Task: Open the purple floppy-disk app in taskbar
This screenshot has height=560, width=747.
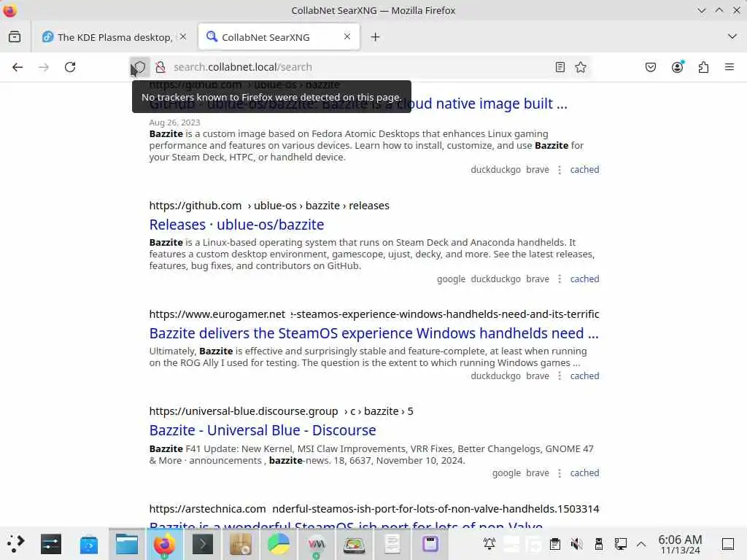Action: (430, 544)
